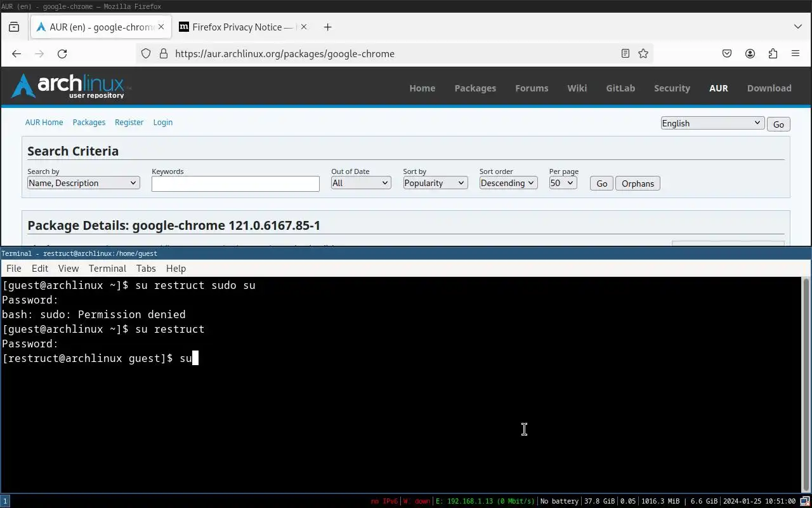This screenshot has width=812, height=508.
Task: Open the terminal Help menu
Action: coord(176,269)
